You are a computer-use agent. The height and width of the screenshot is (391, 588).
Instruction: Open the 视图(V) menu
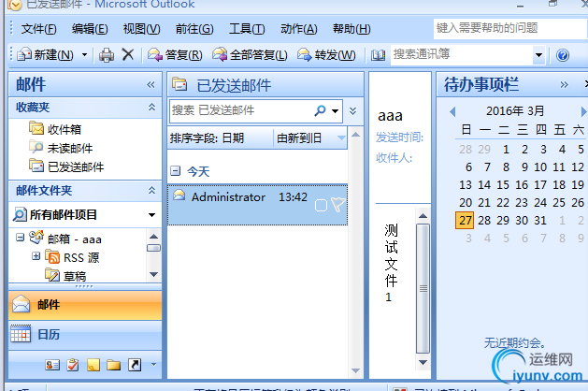click(141, 29)
